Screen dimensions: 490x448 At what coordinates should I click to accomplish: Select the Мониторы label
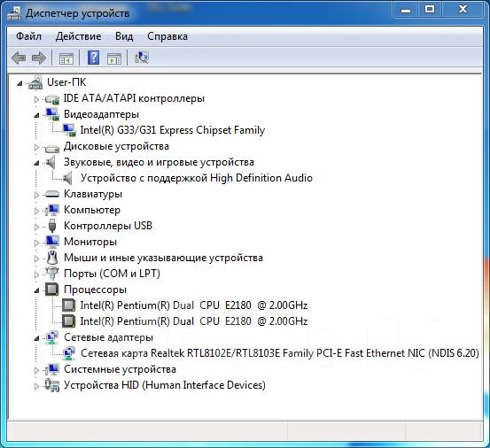click(x=90, y=242)
